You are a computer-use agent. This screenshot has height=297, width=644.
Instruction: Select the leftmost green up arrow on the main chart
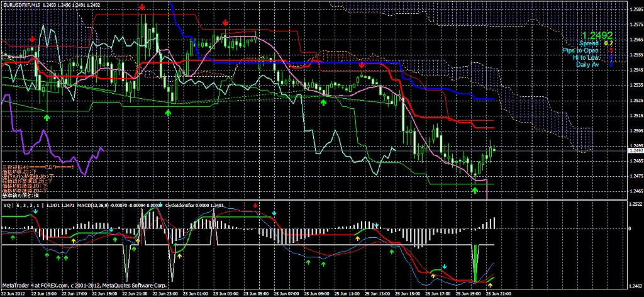[48, 117]
